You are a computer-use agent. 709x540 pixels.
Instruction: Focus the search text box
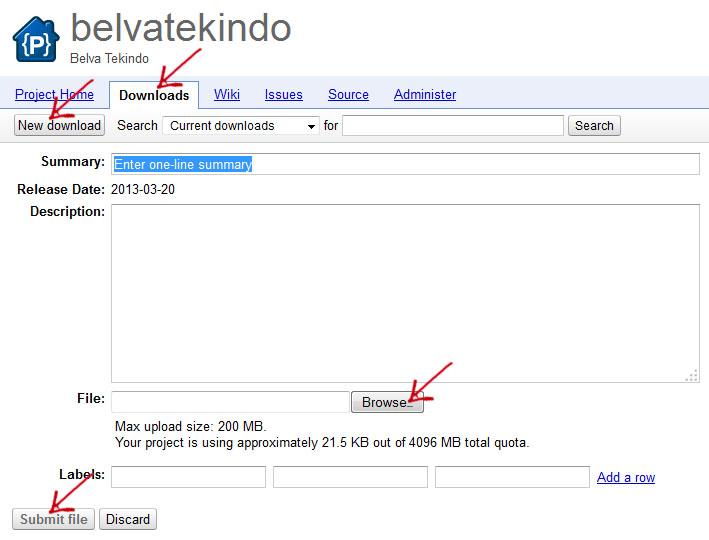coord(453,126)
